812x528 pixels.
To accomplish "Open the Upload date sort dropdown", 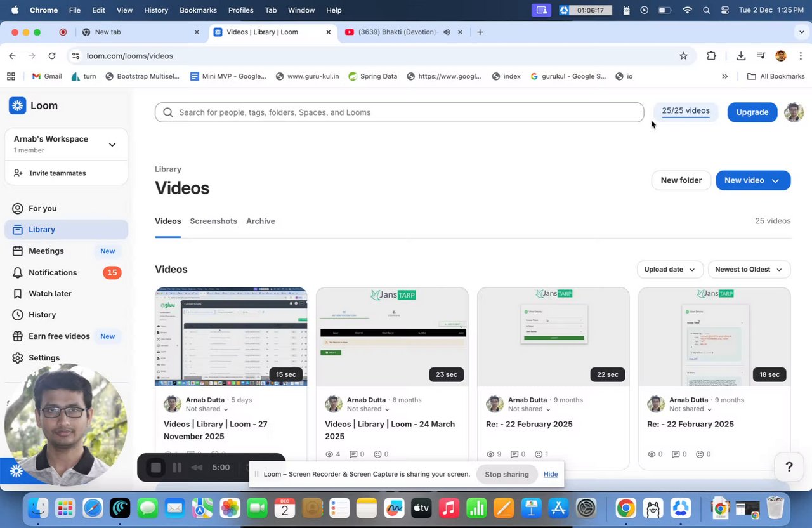I will pyautogui.click(x=669, y=270).
